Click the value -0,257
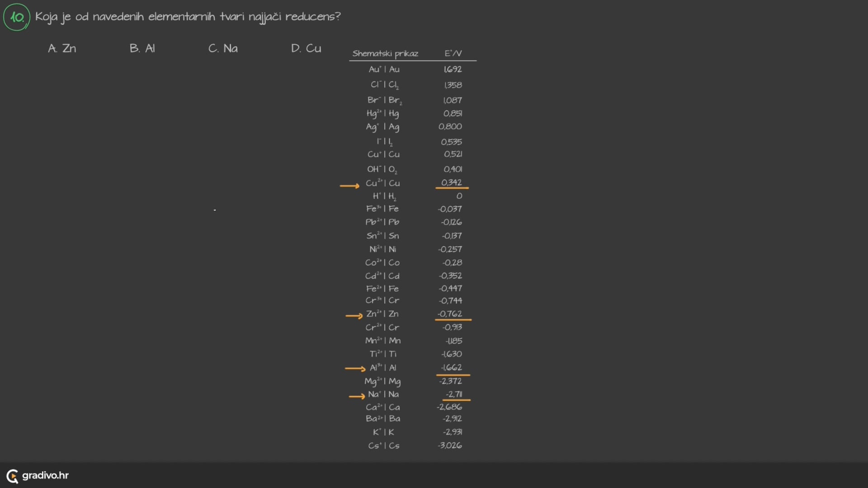 450,249
